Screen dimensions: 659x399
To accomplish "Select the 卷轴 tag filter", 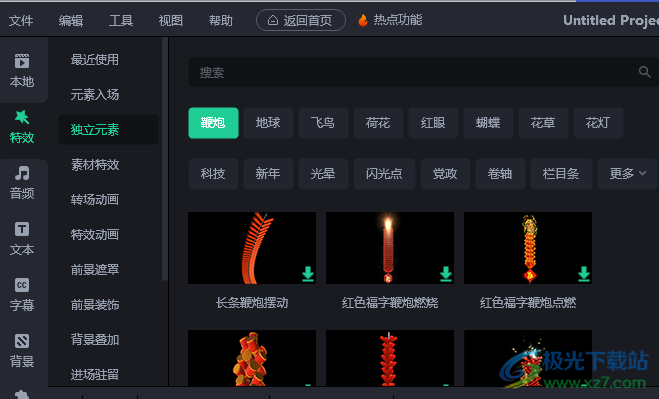I will [500, 174].
